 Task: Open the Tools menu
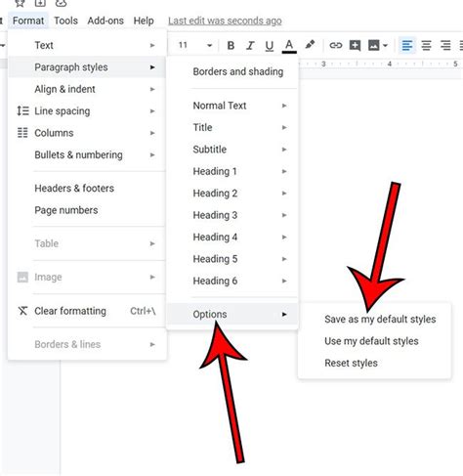click(x=65, y=21)
